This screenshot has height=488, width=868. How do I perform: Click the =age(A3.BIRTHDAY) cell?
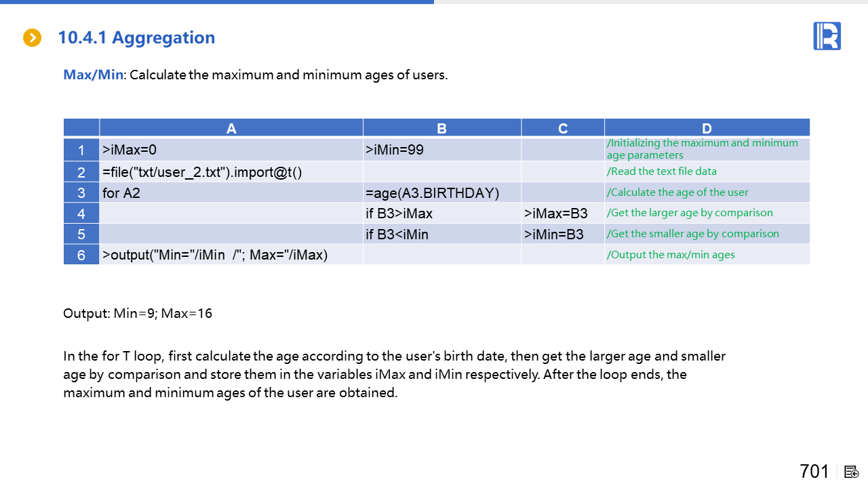(x=441, y=192)
